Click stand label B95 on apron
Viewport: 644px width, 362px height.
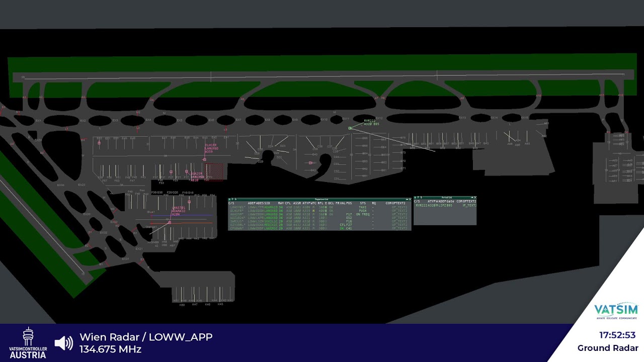pyautogui.click(x=365, y=146)
